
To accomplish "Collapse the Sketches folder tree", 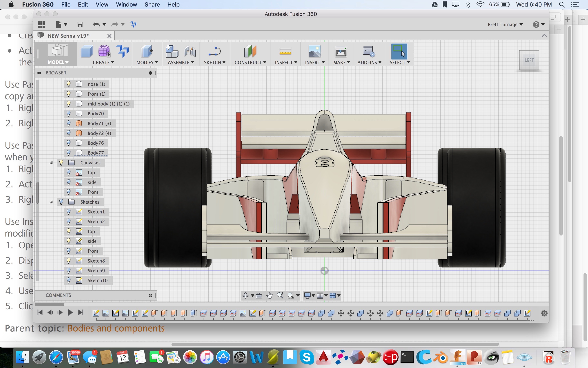I will (x=51, y=202).
